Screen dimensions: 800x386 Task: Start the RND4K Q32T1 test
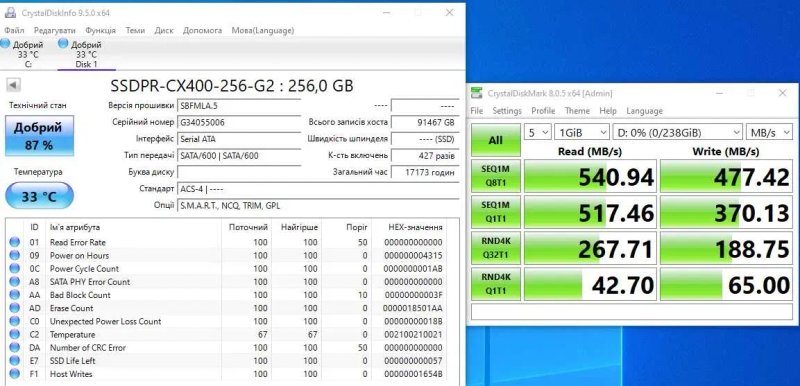(495, 248)
